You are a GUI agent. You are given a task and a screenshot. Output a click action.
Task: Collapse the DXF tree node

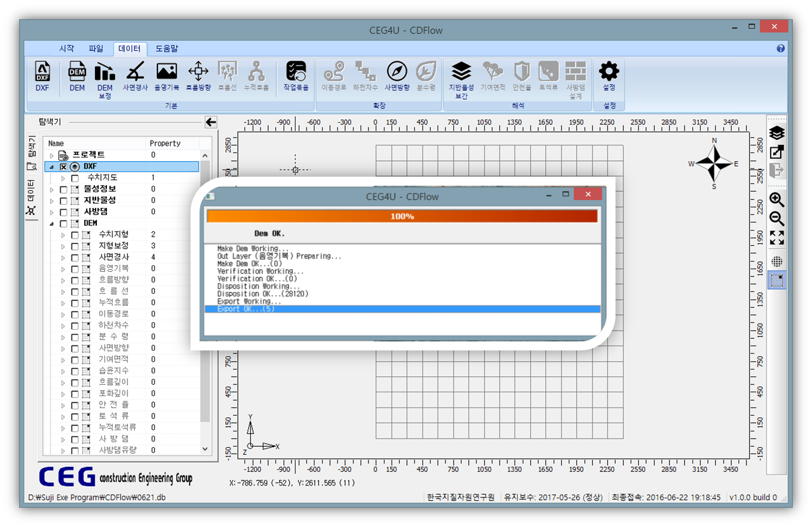click(52, 167)
